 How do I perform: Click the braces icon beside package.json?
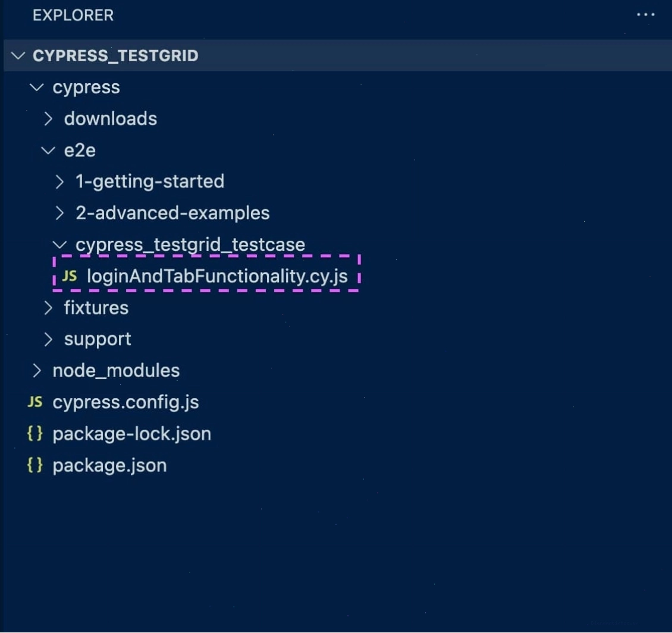tap(34, 465)
